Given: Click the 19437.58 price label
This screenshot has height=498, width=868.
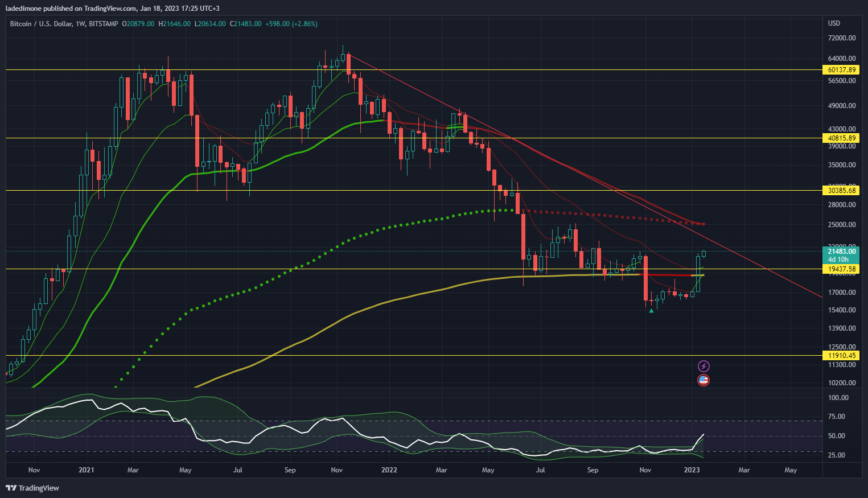Looking at the screenshot, I should click(x=841, y=269).
